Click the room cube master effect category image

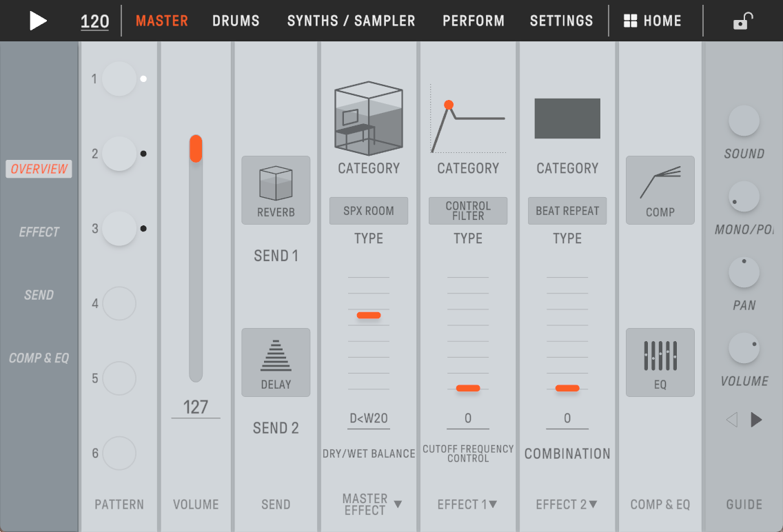(x=368, y=118)
